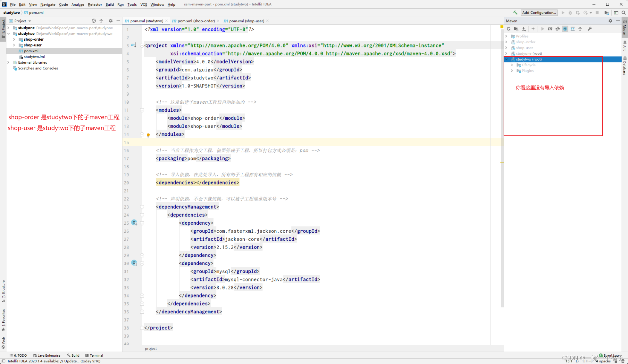The height and width of the screenshot is (364, 628).
Task: Toggle 1: Project side tab
Action: (x=3, y=28)
